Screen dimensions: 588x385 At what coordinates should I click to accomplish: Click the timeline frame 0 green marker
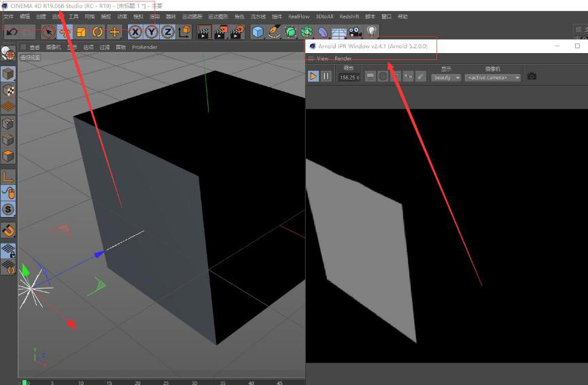click(24, 382)
